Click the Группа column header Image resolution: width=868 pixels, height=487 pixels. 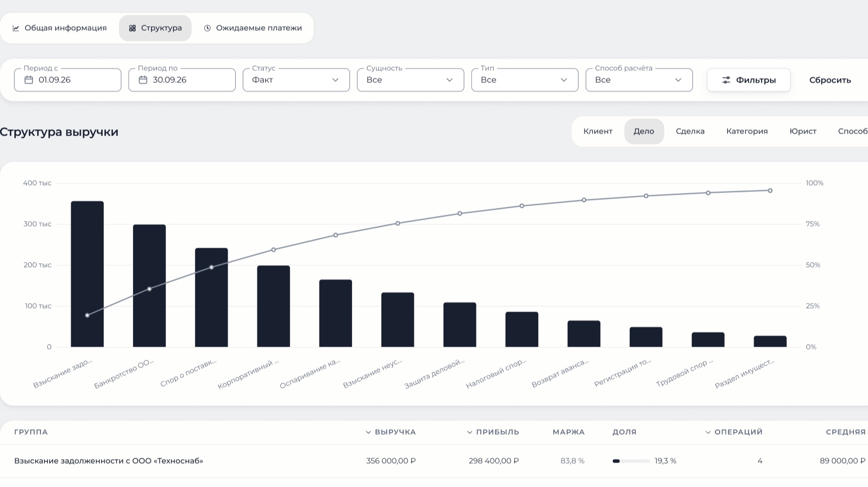point(31,432)
